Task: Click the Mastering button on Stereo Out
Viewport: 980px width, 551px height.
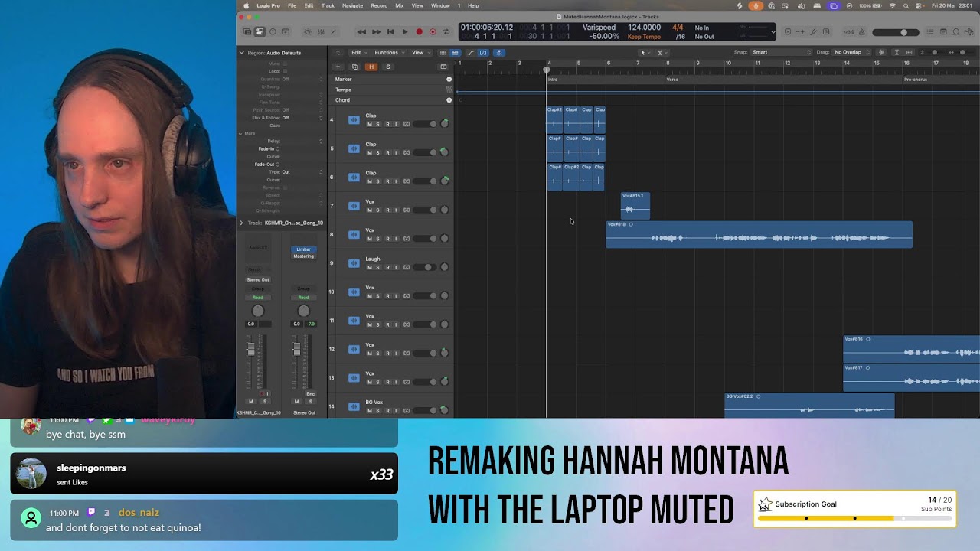Action: point(304,256)
